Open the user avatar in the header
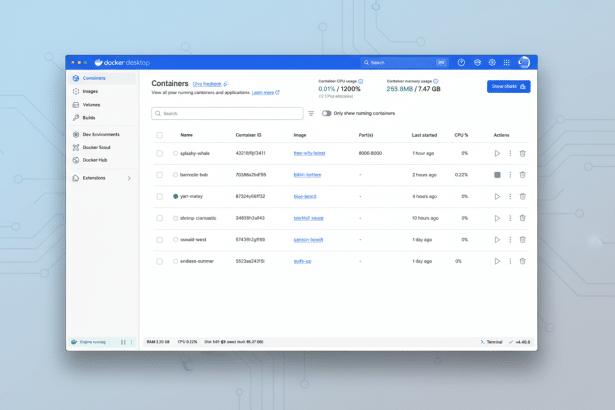 (x=524, y=62)
